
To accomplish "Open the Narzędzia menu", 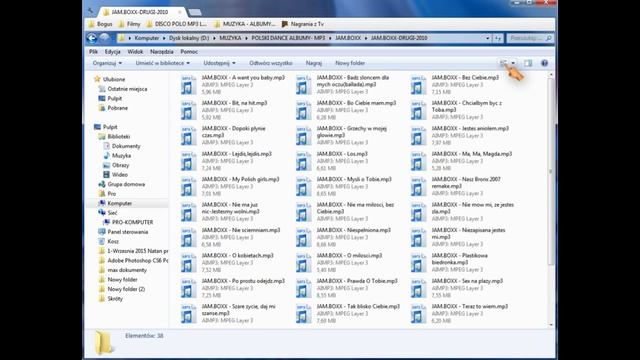I will (162, 52).
